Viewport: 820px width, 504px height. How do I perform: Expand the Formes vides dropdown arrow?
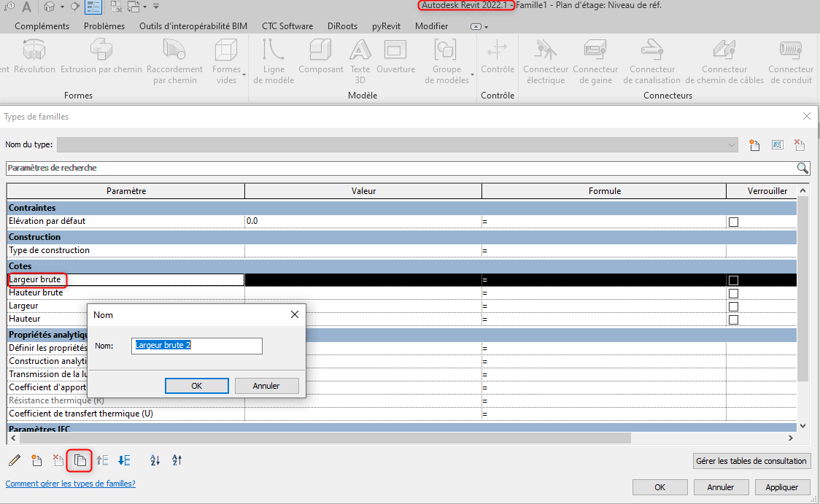point(244,74)
